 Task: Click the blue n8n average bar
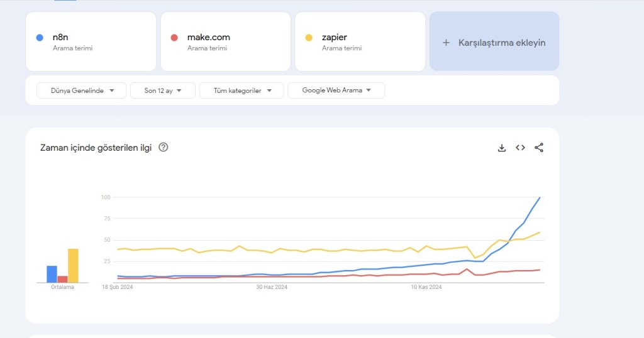52,275
